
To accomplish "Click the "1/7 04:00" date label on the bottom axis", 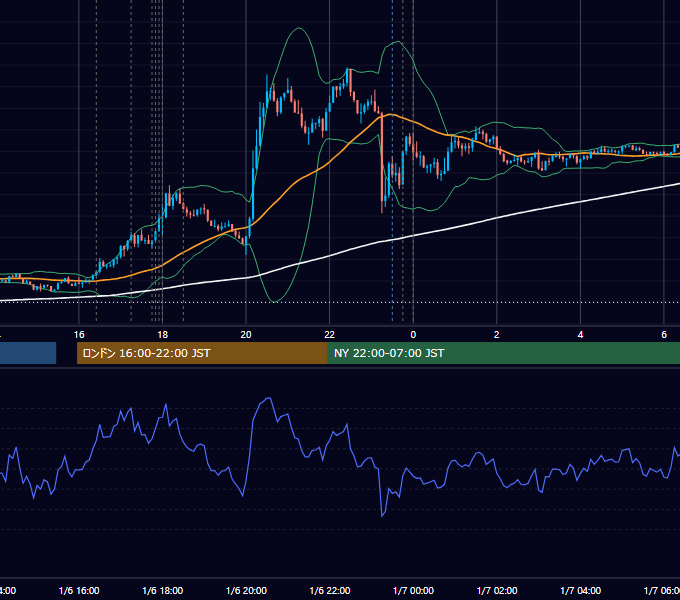I will tap(581, 591).
